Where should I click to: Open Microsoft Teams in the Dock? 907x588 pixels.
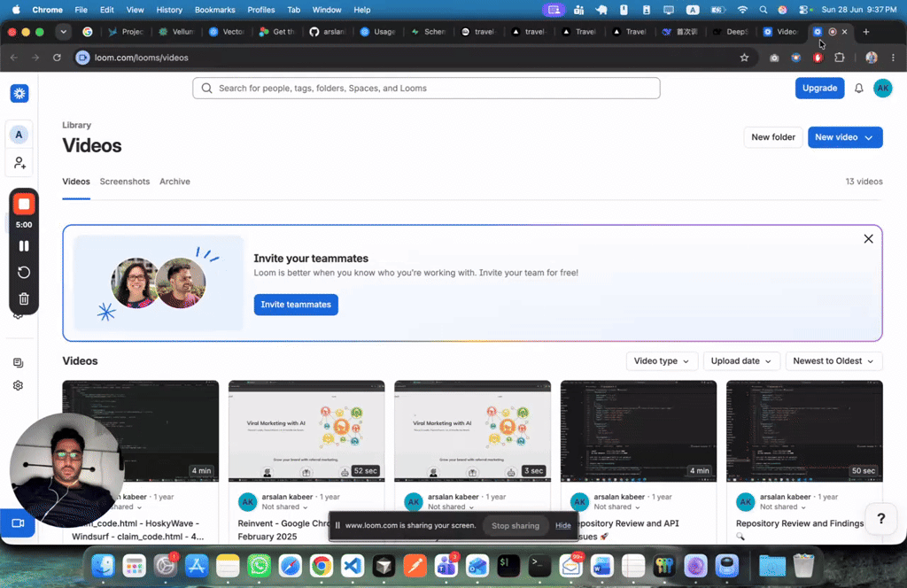[x=446, y=566]
